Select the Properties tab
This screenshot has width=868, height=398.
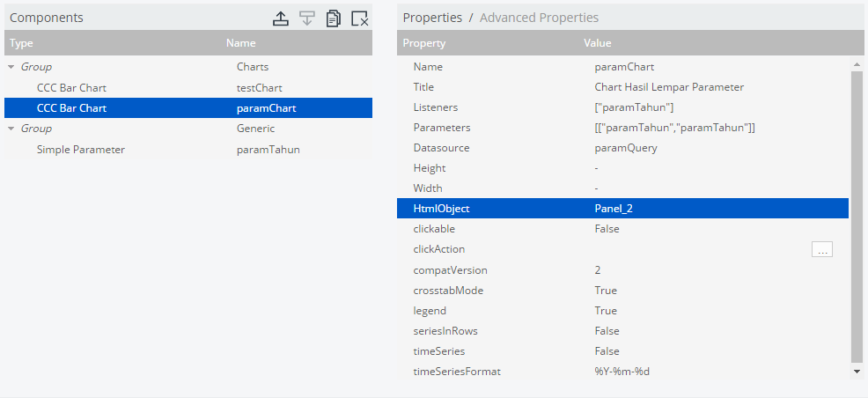[432, 18]
